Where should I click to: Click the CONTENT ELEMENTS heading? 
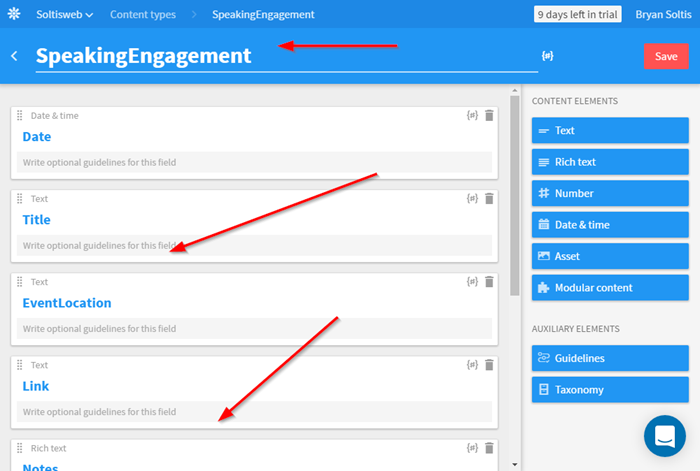click(575, 101)
